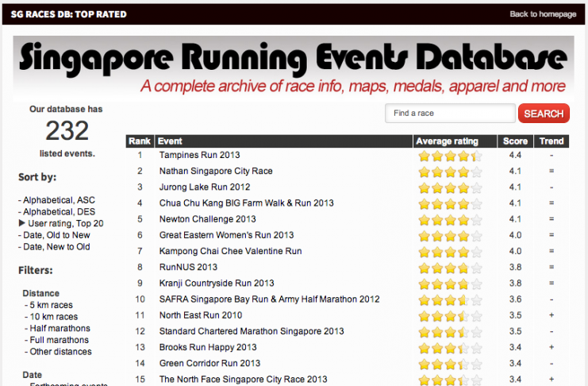Click plus trend for North East Run 2010
Viewport: 588px width, 386px height.
point(551,315)
